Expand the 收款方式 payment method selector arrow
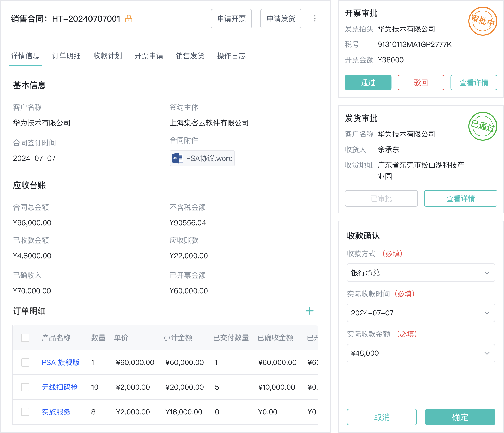Screen dimensions: 504x433 click(x=487, y=273)
